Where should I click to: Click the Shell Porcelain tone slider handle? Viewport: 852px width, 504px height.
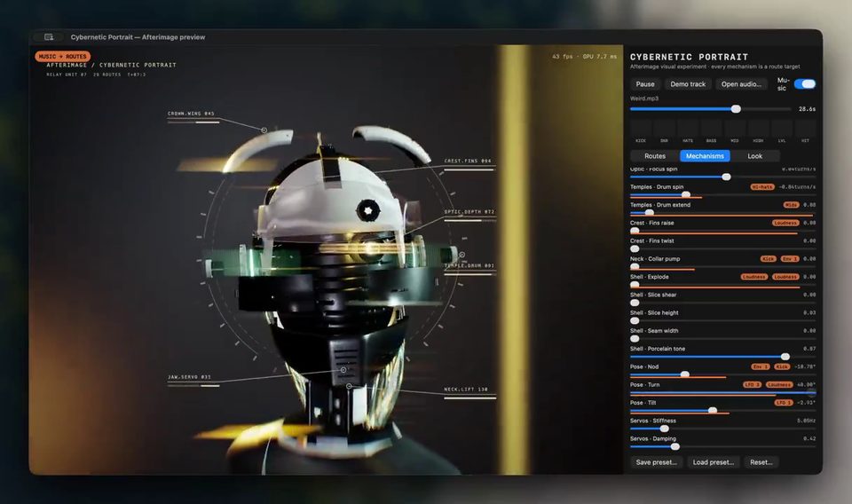(785, 357)
